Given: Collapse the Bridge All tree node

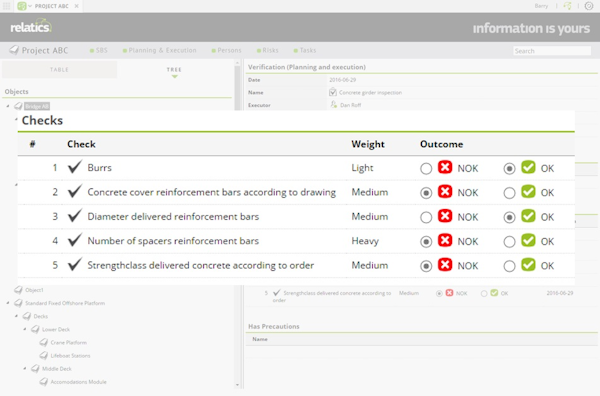Looking at the screenshot, I should 8,106.
